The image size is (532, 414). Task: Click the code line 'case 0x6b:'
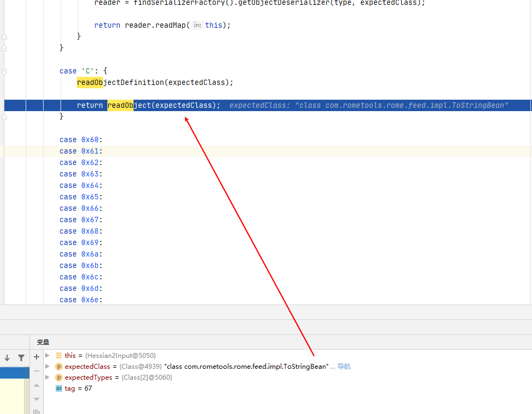click(81, 265)
